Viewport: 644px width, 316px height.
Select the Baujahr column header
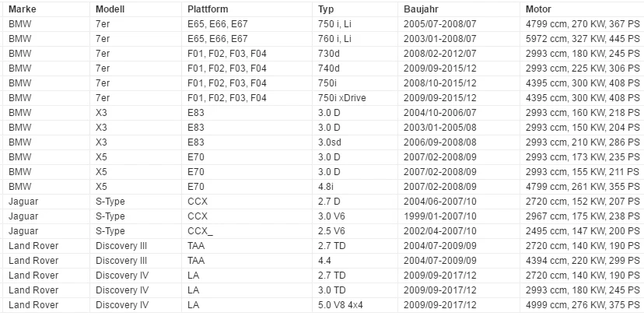[x=459, y=9]
